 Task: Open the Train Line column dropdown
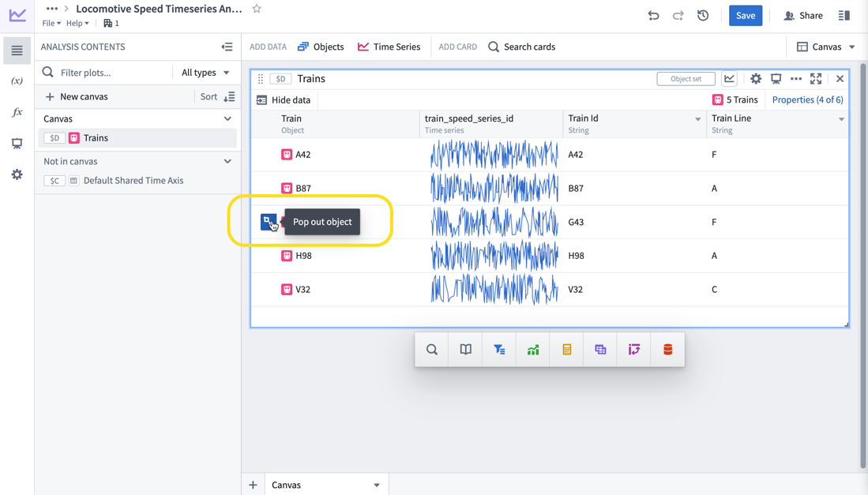tap(841, 119)
